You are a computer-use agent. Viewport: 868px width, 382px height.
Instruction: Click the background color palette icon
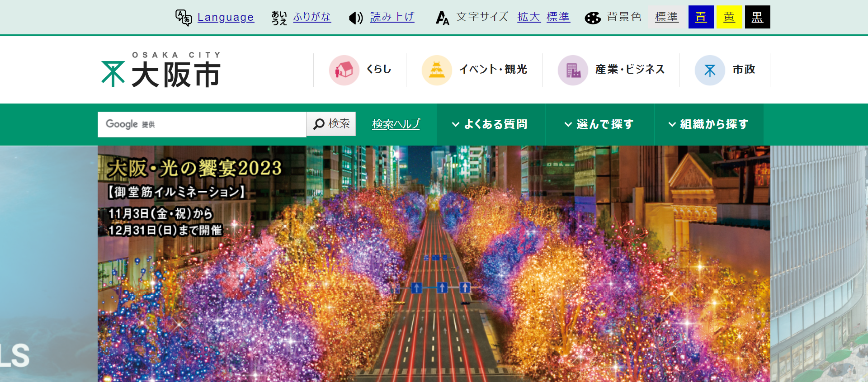pyautogui.click(x=593, y=18)
